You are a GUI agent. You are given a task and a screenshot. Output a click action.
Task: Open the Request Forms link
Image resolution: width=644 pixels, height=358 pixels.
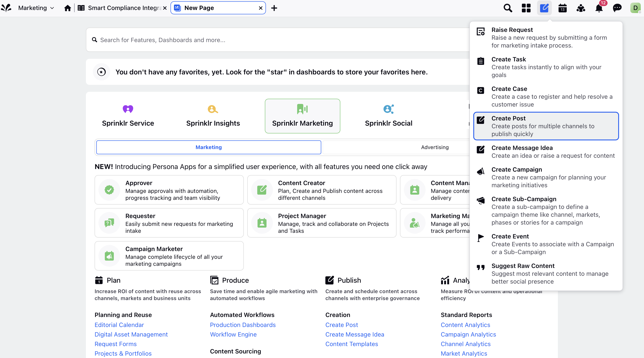coord(115,344)
